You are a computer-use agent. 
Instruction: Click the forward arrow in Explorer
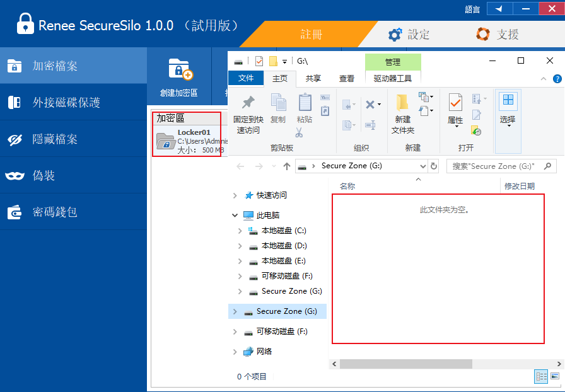pyautogui.click(x=259, y=166)
